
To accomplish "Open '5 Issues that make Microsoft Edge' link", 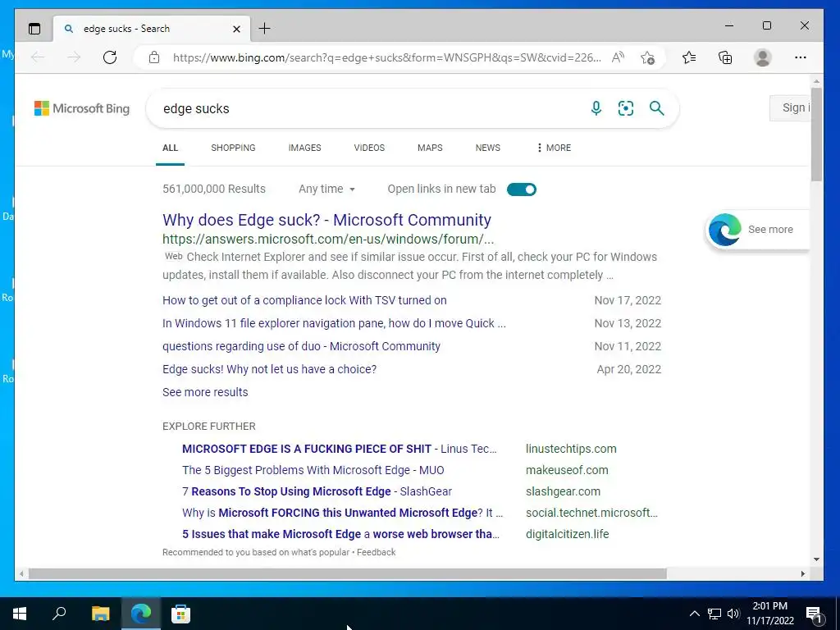I will pyautogui.click(x=340, y=534).
